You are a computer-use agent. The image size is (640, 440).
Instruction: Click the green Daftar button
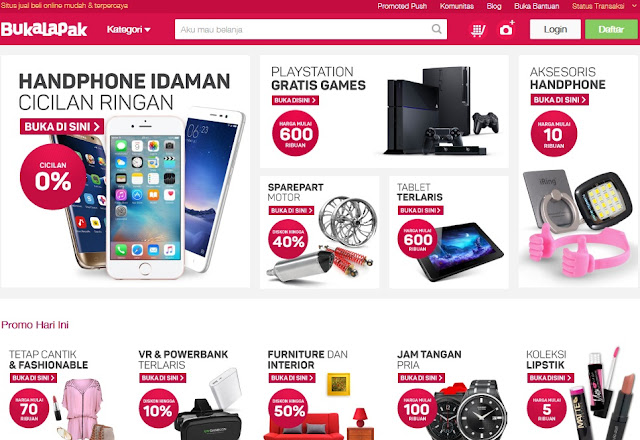coord(611,29)
